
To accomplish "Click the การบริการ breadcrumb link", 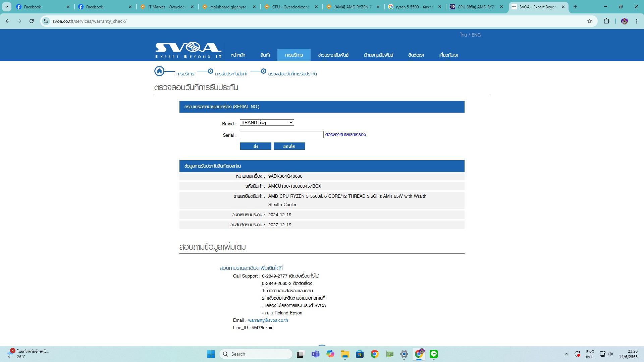I will [x=185, y=74].
